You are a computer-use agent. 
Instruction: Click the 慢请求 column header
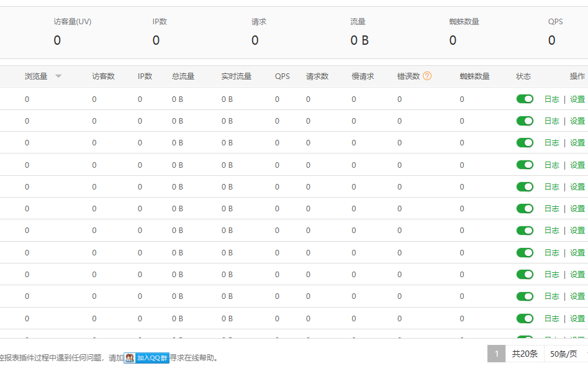click(x=363, y=76)
